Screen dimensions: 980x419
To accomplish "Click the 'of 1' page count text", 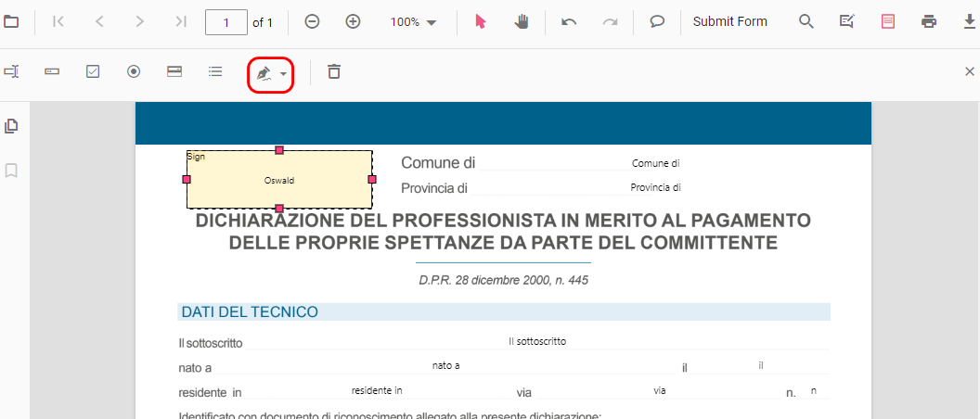I will (x=263, y=22).
